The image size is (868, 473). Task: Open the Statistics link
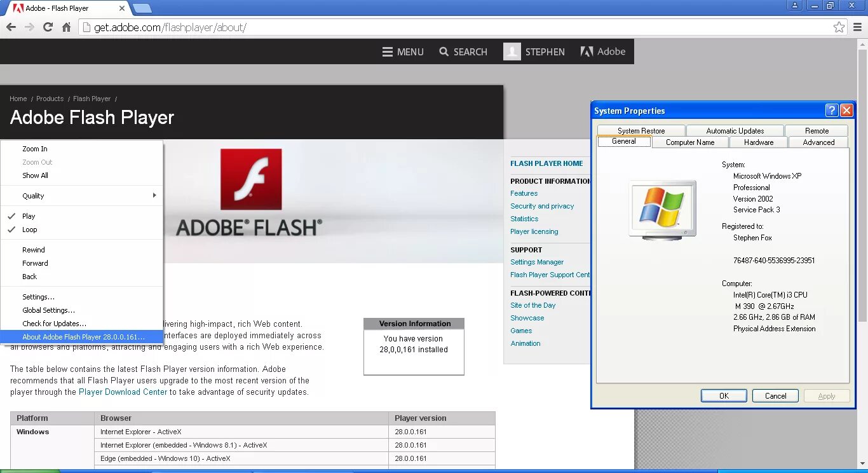[x=524, y=219]
